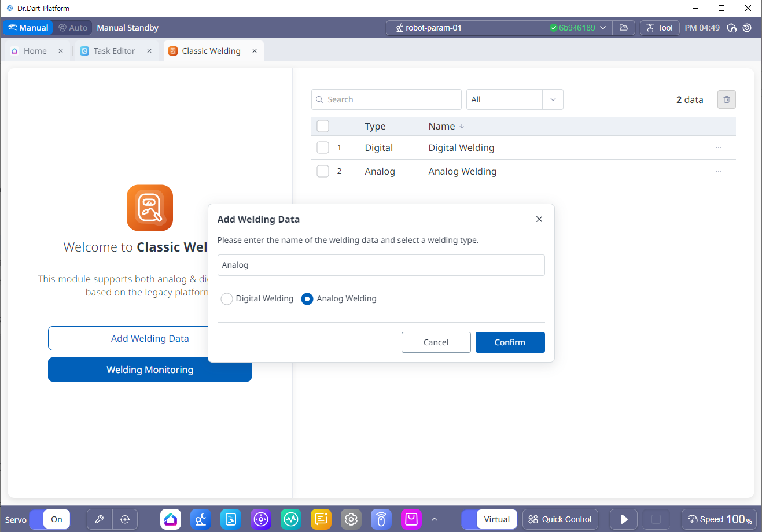Expand the dock with the up chevron
Screen dimensions: 762x532
[x=435, y=519]
